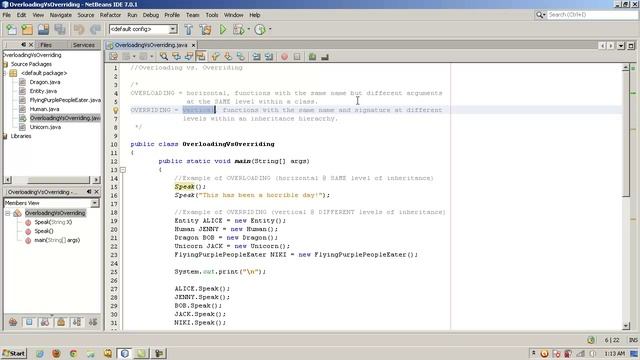Click Shift Line Left editor icon
640x360 pixels.
pyautogui.click(x=256, y=57)
